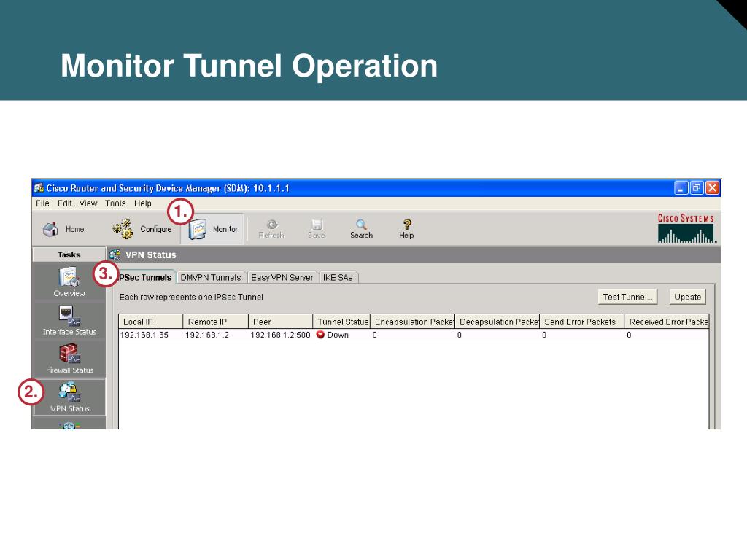Open the Overview task
Viewport: 747px width, 560px height.
coord(69,282)
